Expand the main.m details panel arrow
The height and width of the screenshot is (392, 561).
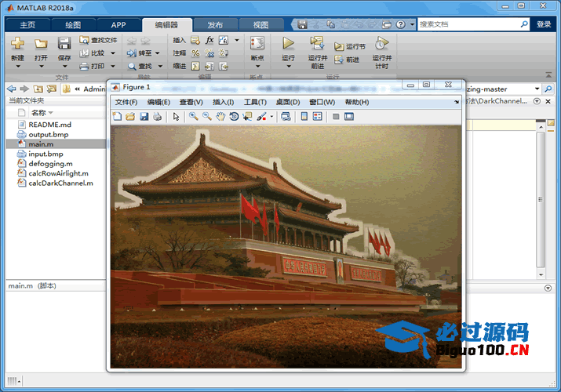click(548, 288)
